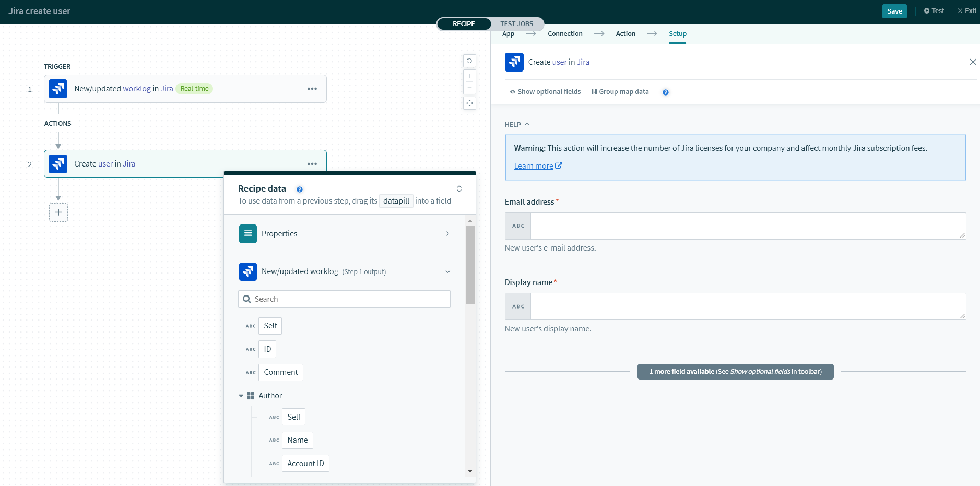This screenshot has height=486, width=980.
Task: Open the Action setup tab
Action: [x=625, y=34]
